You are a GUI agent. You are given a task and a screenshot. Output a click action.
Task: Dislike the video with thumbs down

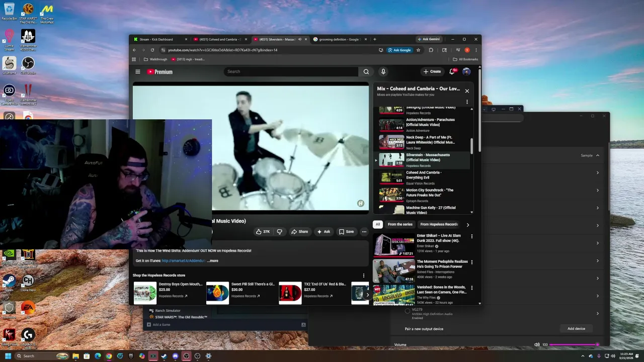(279, 232)
